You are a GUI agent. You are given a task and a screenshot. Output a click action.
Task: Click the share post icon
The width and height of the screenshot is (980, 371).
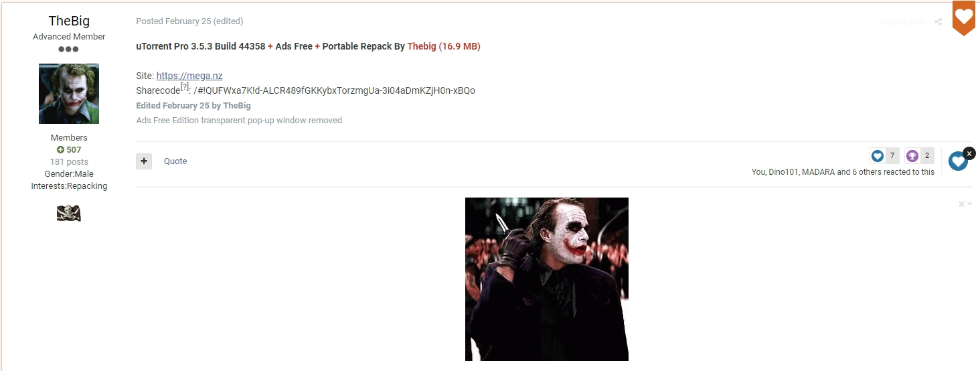click(x=938, y=22)
